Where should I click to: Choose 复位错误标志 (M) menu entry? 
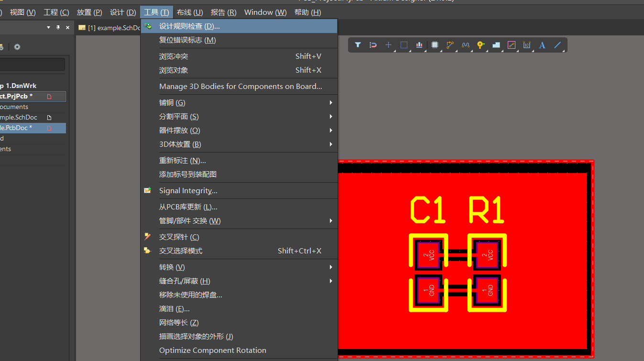[x=239, y=40]
